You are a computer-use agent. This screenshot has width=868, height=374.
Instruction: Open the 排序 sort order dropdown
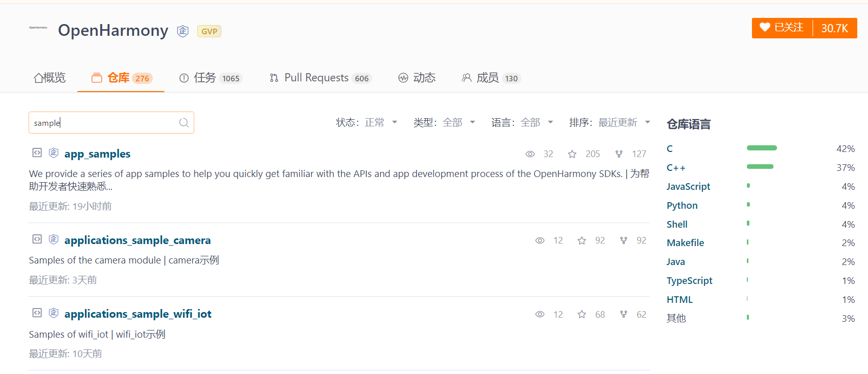coord(610,122)
